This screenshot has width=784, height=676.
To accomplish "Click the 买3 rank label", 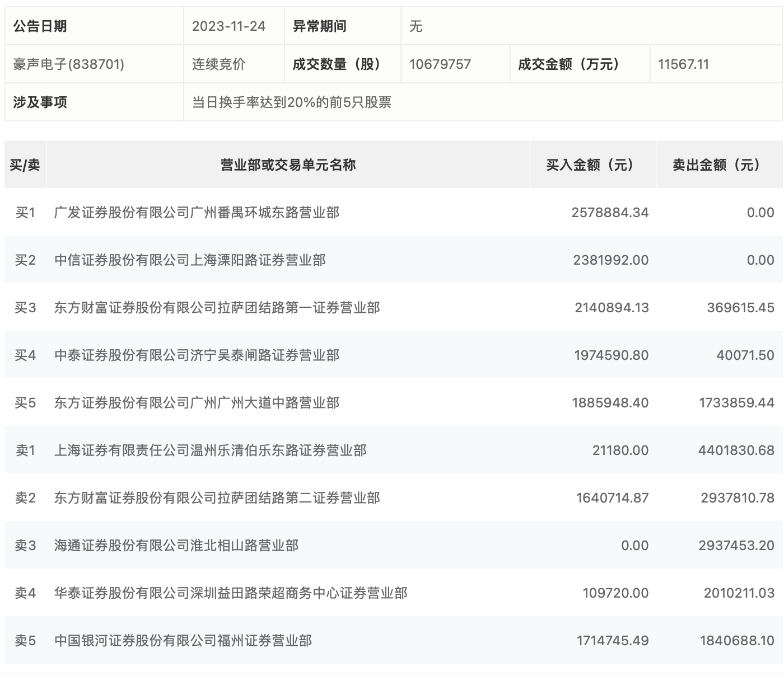I will [25, 308].
